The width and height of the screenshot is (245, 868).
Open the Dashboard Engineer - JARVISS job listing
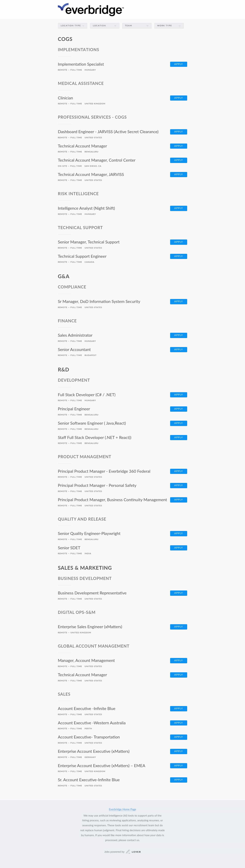(108, 132)
